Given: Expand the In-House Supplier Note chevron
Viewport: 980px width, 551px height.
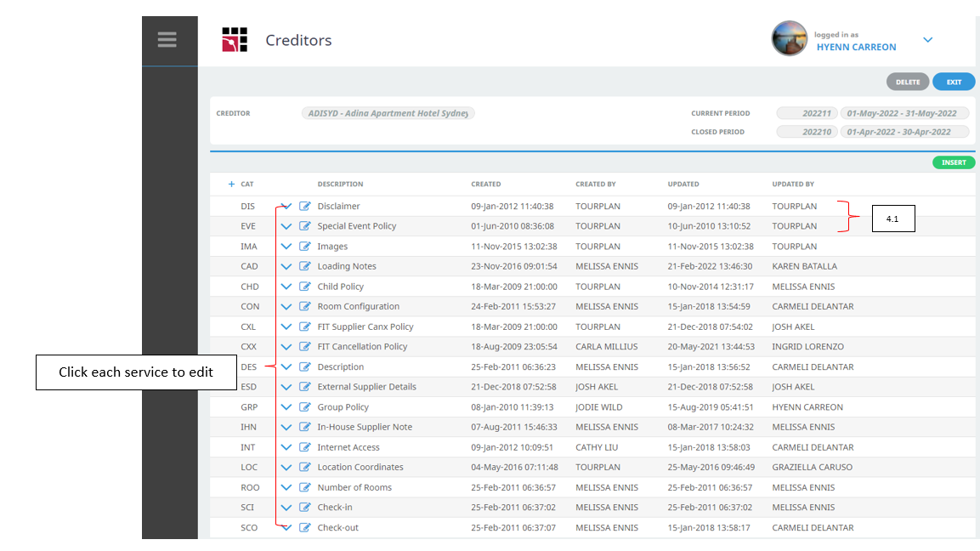Looking at the screenshot, I should coord(286,427).
